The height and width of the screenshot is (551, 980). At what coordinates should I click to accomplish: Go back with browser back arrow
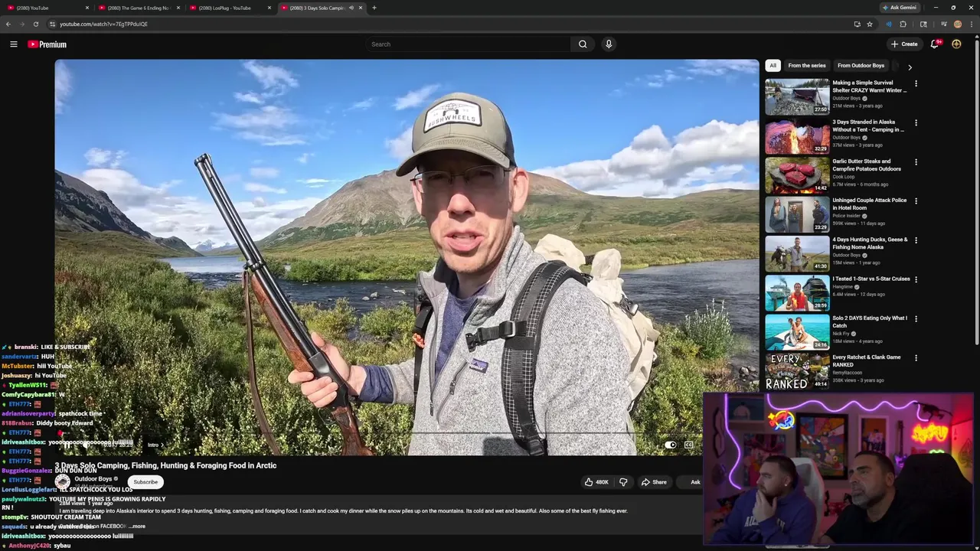[8, 24]
